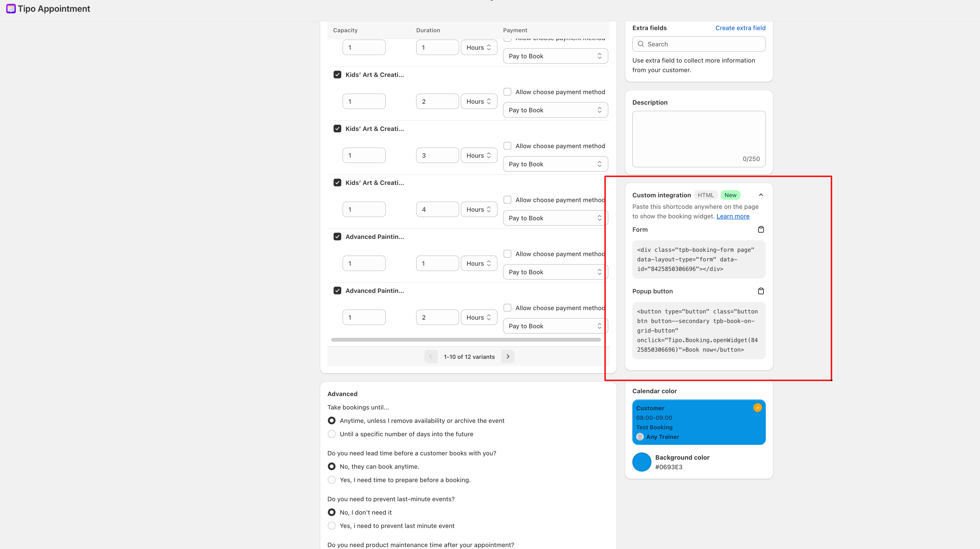
Task: Edit capacity field of 2-hour Advanced Painting variant
Action: [x=364, y=318]
